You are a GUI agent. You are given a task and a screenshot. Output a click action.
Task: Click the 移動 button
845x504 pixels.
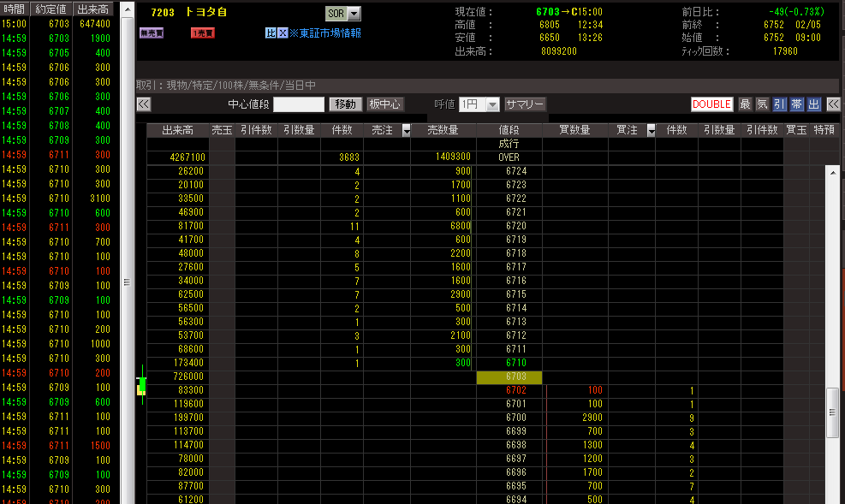click(345, 104)
